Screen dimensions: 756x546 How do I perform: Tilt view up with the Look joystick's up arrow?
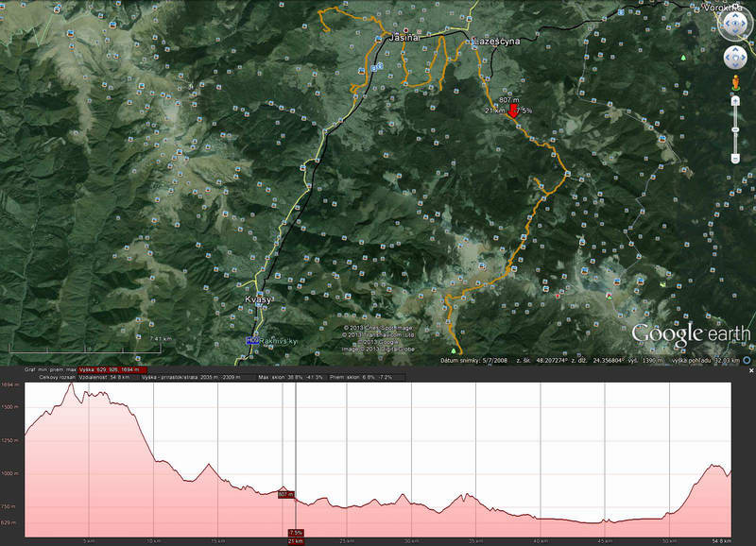pyautogui.click(x=735, y=14)
